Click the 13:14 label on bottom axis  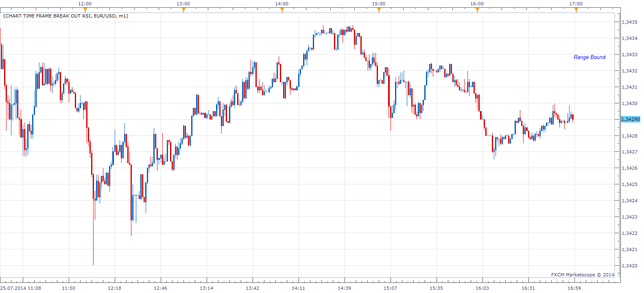coord(207,288)
